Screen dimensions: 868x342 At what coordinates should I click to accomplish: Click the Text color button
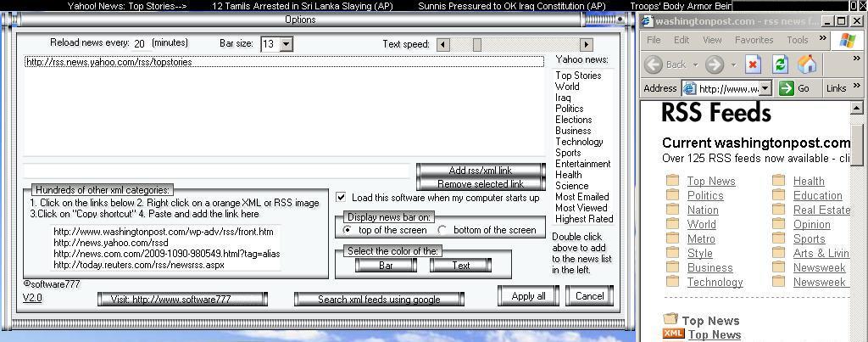click(460, 266)
